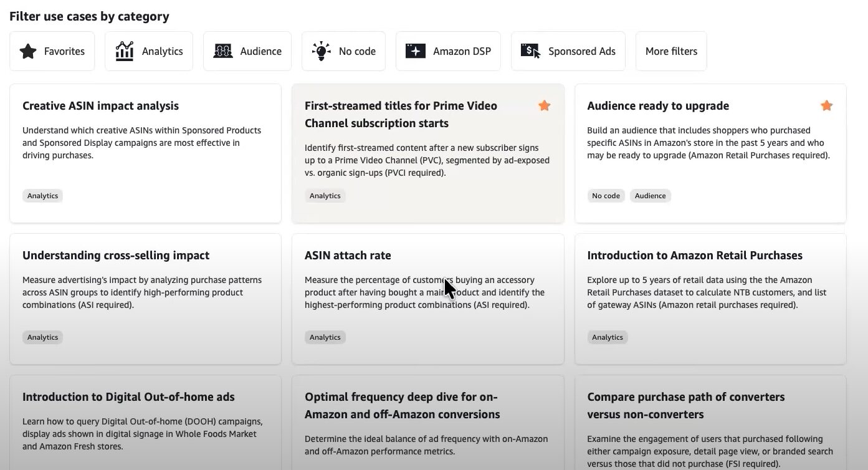Select the Analytics chart icon filter
The height and width of the screenshot is (470, 868).
pyautogui.click(x=125, y=51)
